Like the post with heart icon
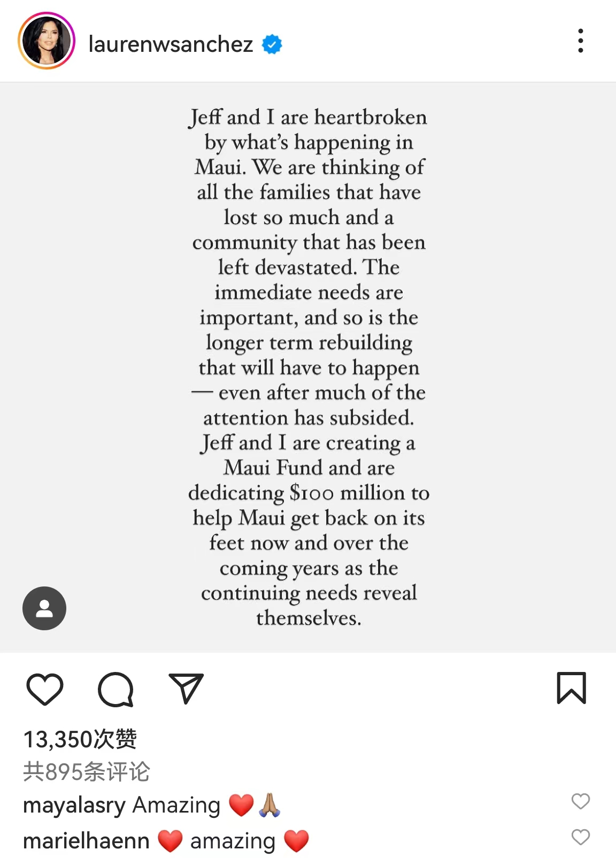Viewport: 616px width, 858px height. coord(45,689)
